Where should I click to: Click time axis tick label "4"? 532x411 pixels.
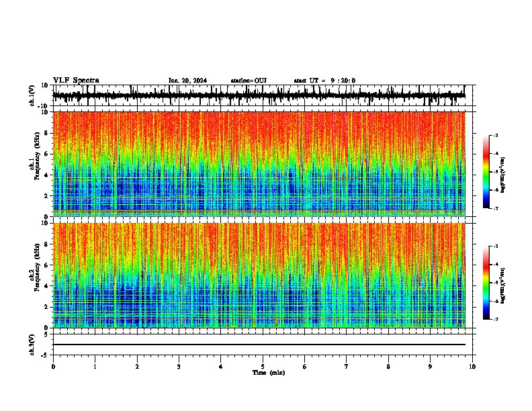pos(221,367)
